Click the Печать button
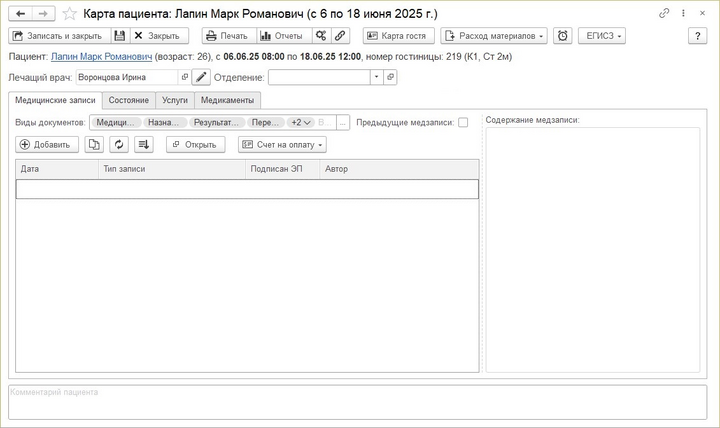This screenshot has width=720, height=428. pos(229,36)
